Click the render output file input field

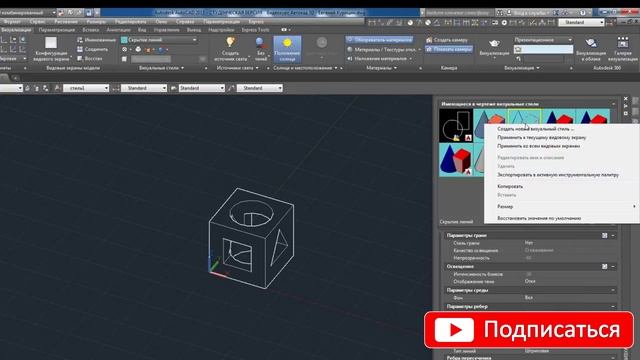click(543, 49)
